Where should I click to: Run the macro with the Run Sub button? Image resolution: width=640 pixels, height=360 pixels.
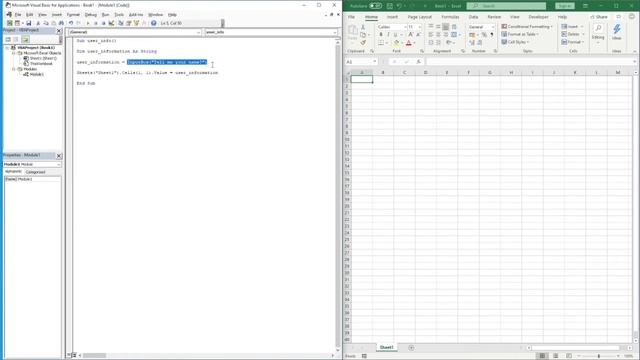pyautogui.click(x=88, y=23)
